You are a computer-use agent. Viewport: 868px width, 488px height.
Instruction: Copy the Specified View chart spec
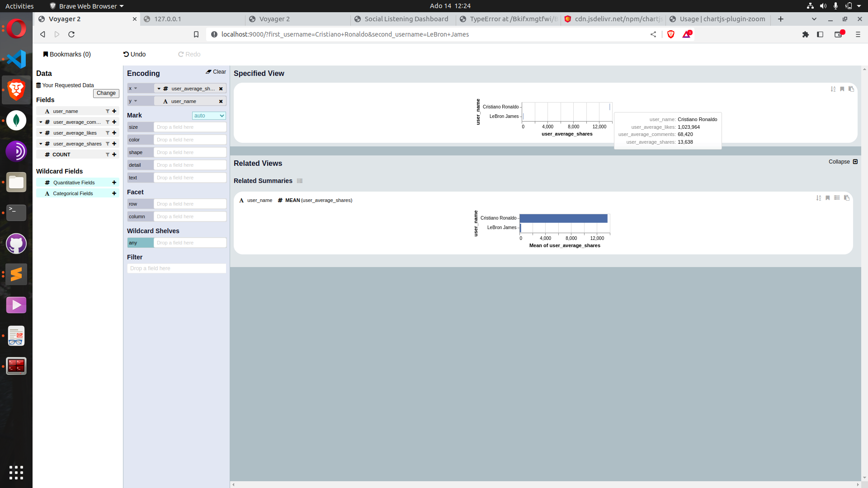pos(851,89)
